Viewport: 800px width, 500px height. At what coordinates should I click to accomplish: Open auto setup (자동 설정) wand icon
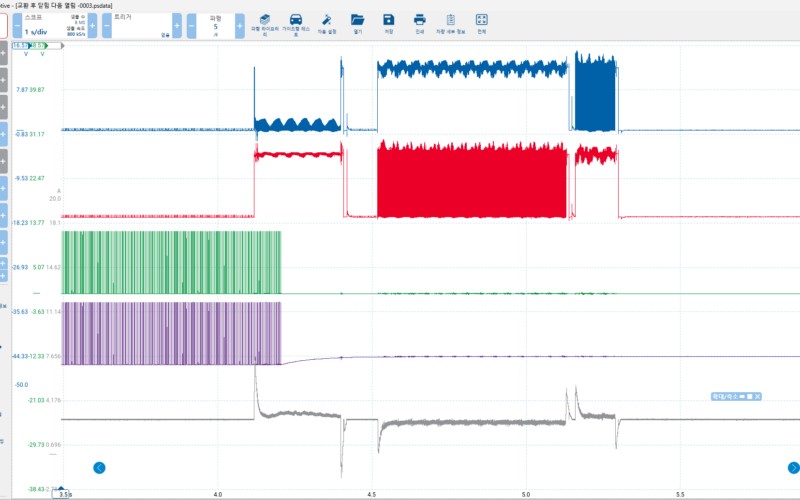[x=326, y=23]
